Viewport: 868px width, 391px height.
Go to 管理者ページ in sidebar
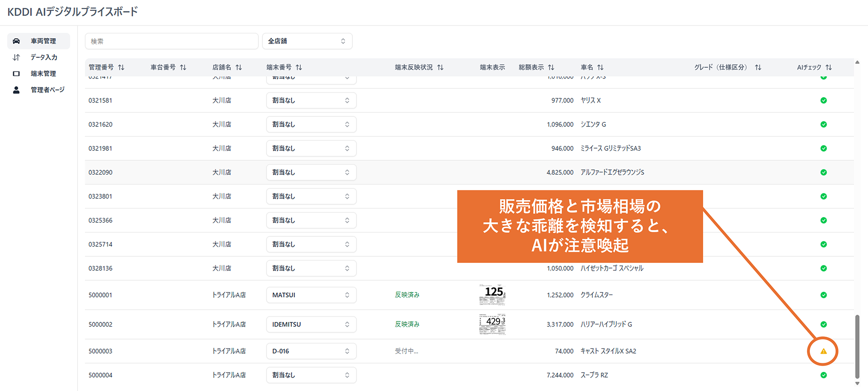point(47,90)
